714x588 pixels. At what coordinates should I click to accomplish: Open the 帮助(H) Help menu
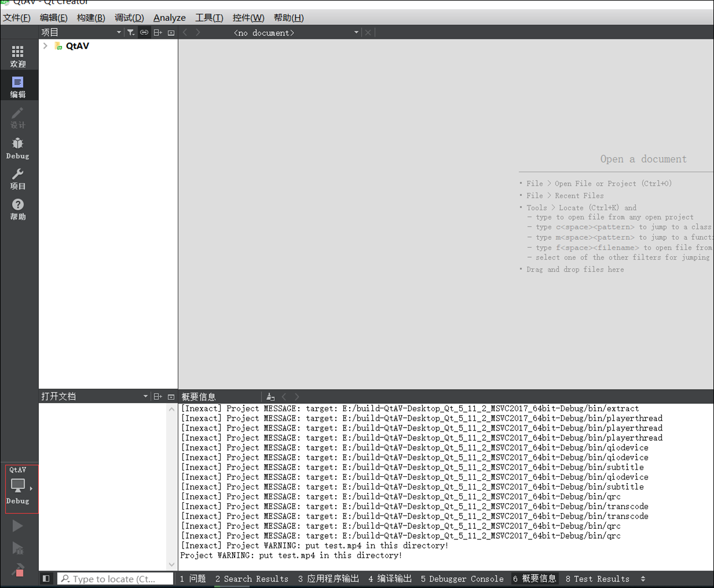[x=288, y=17]
